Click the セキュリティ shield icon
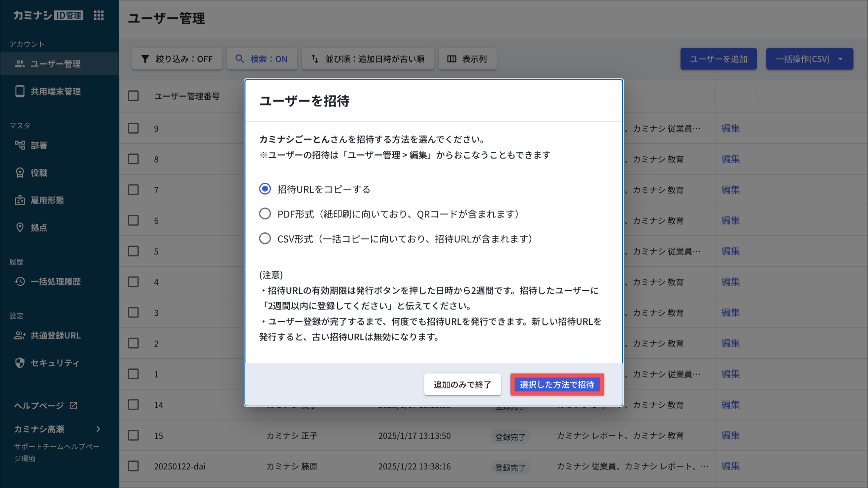Image resolution: width=868 pixels, height=488 pixels. (20, 363)
